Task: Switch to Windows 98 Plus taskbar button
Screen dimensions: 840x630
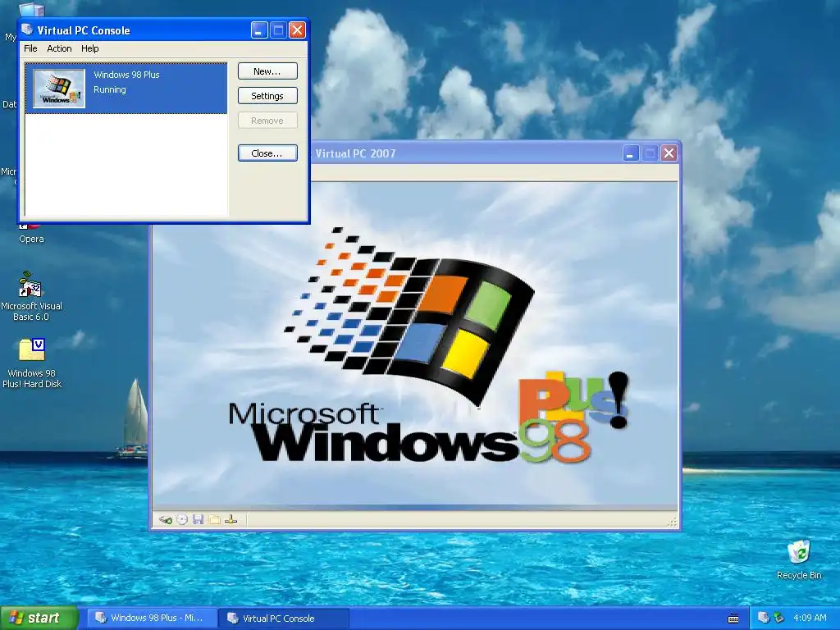Action: coord(152,618)
